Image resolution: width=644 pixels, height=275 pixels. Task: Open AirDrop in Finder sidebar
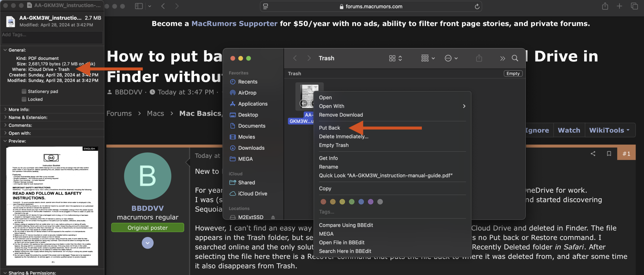pos(247,93)
